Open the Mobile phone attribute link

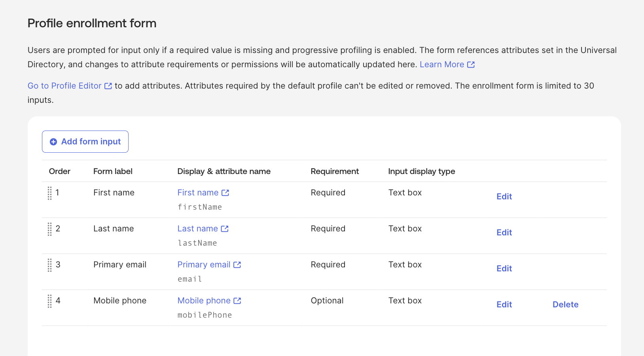click(204, 301)
